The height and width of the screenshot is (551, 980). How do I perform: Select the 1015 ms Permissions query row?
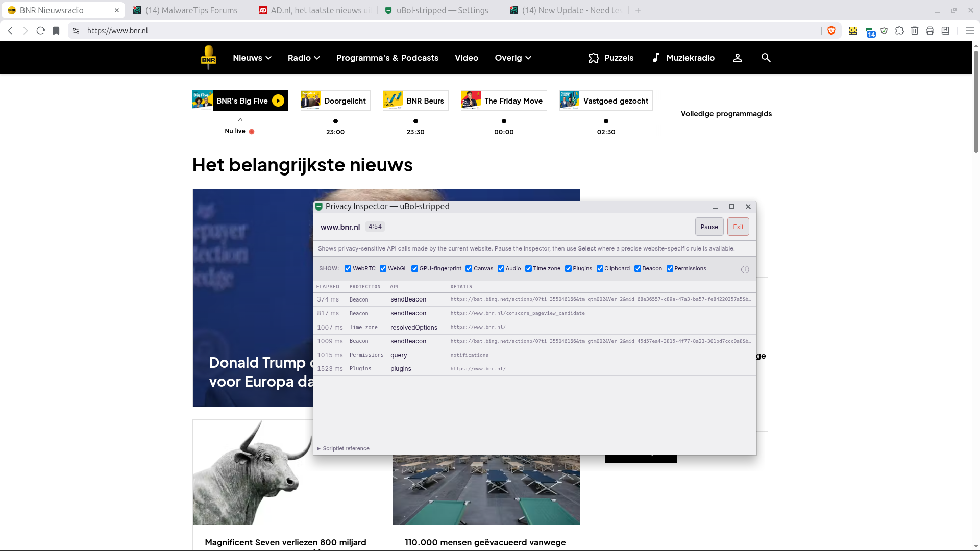534,355
